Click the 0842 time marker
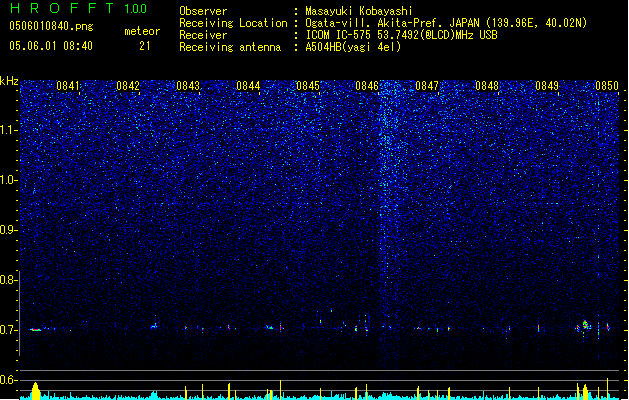Viewport: 629px width, 400px height. coord(128,86)
